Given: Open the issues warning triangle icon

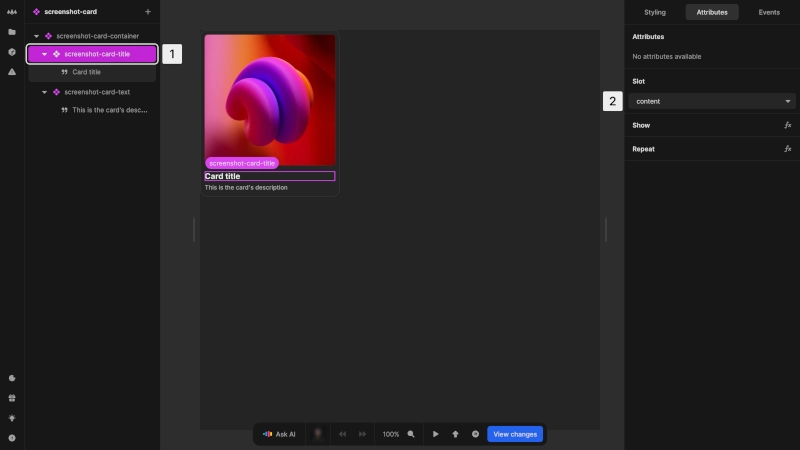Looking at the screenshot, I should coord(12,72).
